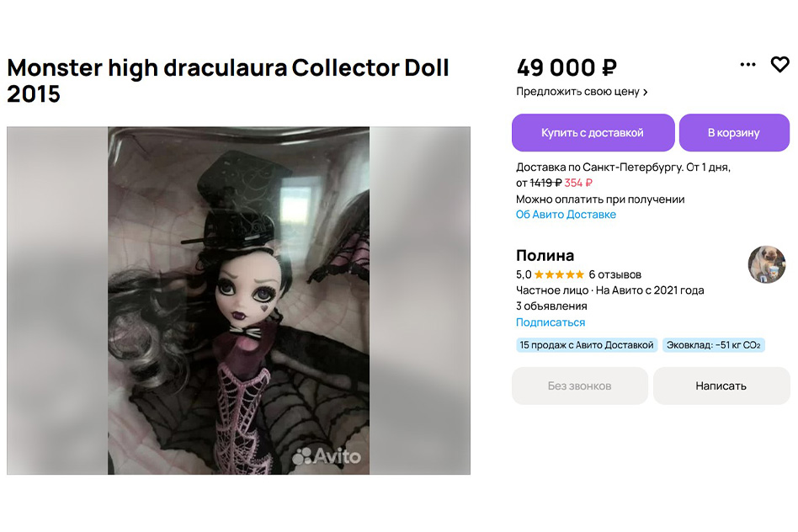The width and height of the screenshot is (798, 532).
Task: Click the five-star seller rating
Action: tap(559, 275)
